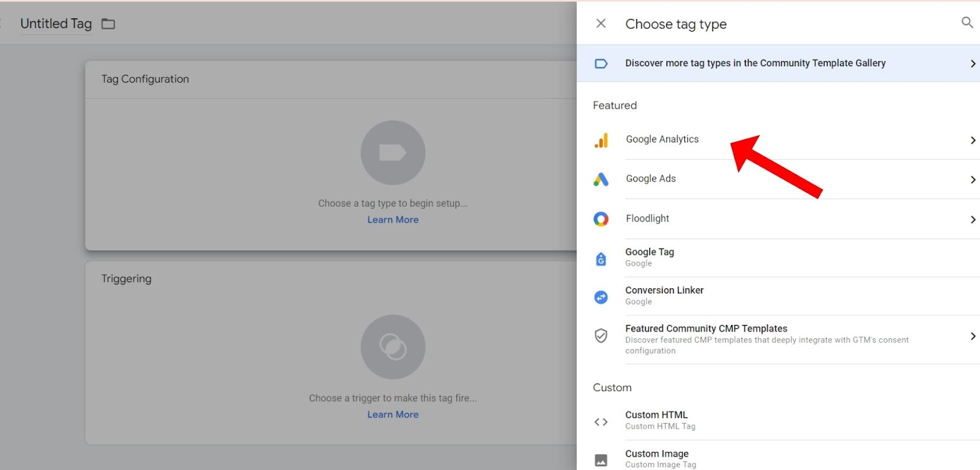Viewport: 980px width, 470px height.
Task: Expand Floodlight chevron arrow
Action: [973, 219]
